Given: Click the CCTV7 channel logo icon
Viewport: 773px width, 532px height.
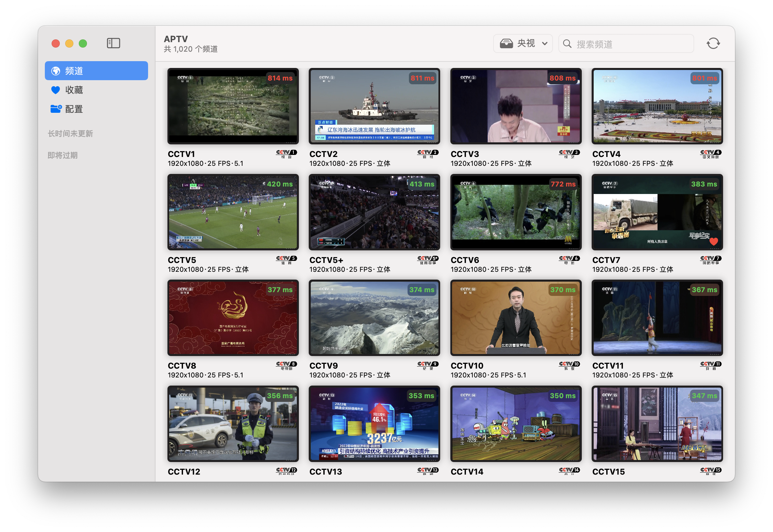Looking at the screenshot, I should tap(711, 260).
